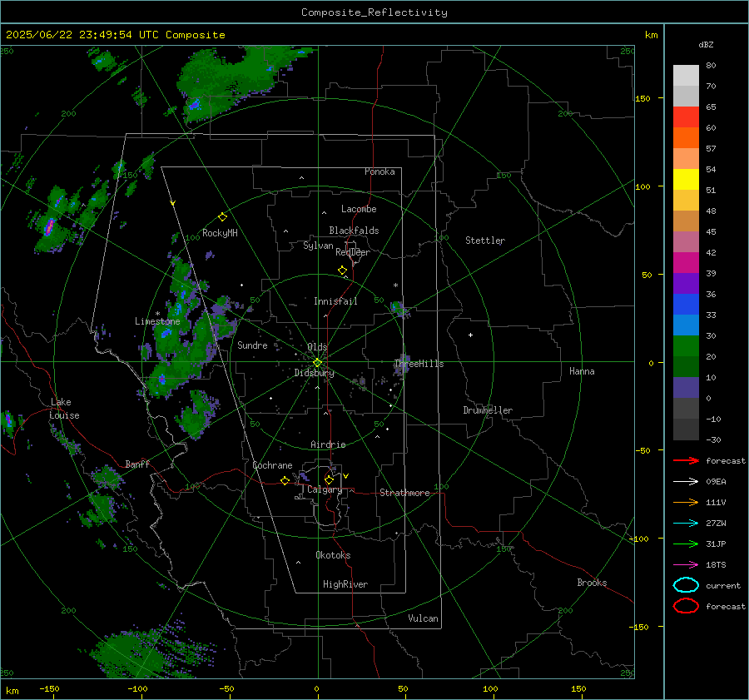Click the cyan current ellipse icon
Screen dimensions: 749x700
[x=686, y=585]
